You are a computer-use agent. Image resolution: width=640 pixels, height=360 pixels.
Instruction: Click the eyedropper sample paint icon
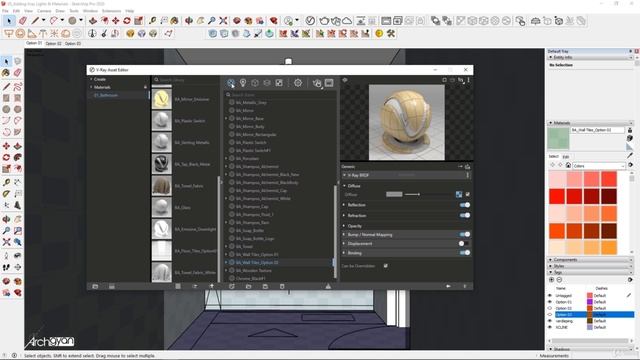click(x=630, y=156)
